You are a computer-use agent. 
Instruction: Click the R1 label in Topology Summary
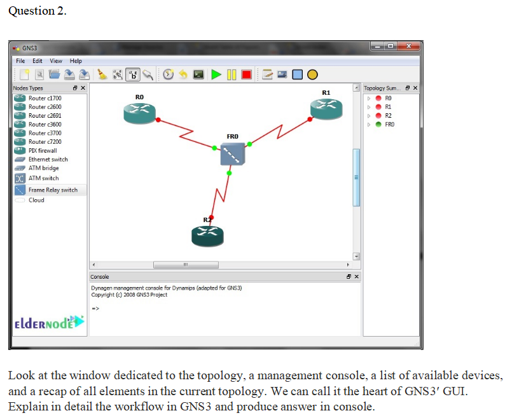point(388,107)
